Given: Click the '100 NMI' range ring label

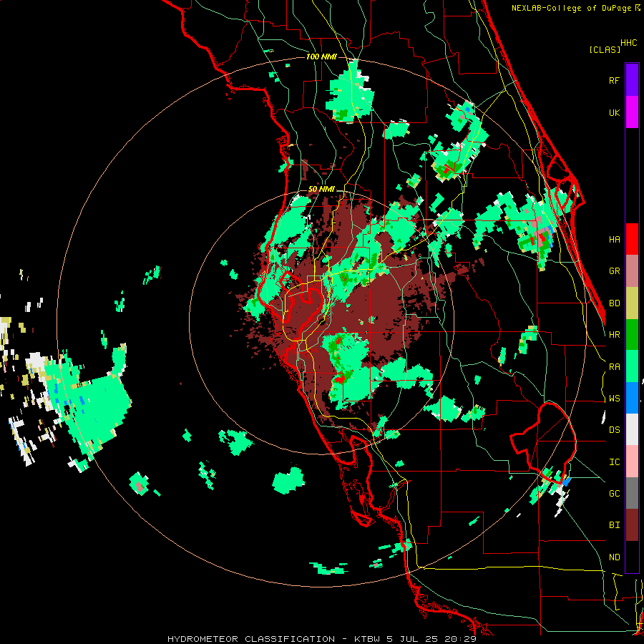Looking at the screenshot, I should pos(321,57).
